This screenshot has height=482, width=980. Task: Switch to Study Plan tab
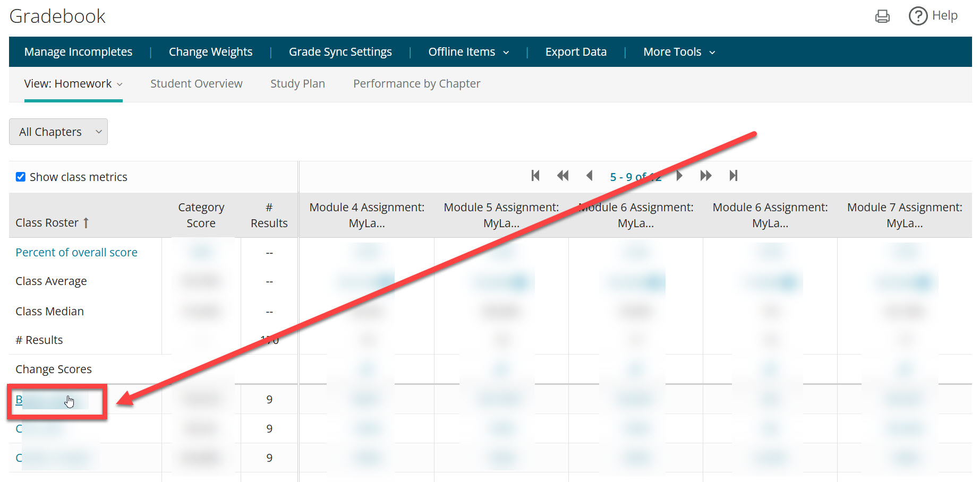(x=297, y=84)
